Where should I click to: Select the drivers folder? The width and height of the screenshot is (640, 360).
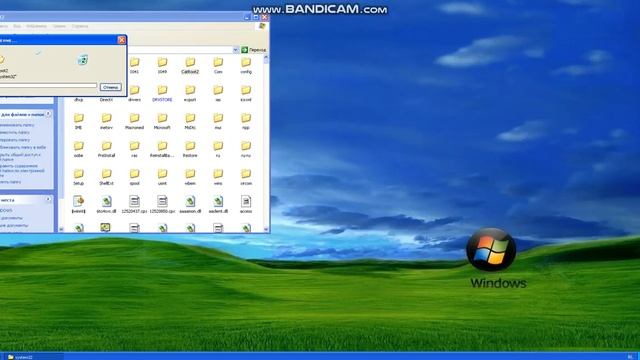(134, 93)
